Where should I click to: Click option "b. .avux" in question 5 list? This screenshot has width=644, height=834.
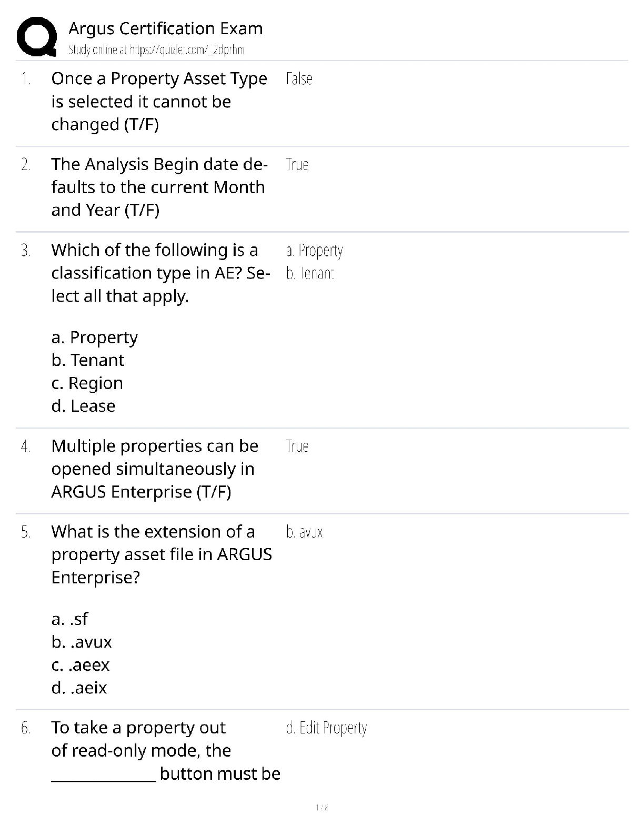[82, 642]
